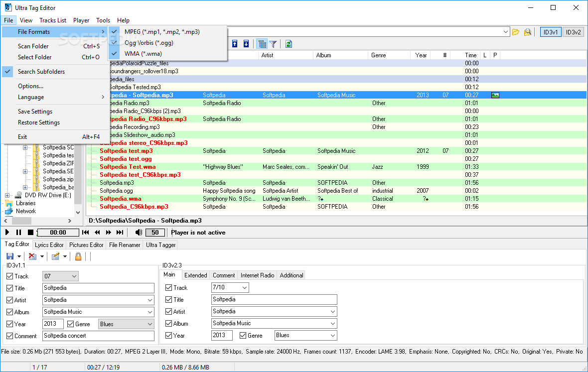Image resolution: width=588 pixels, height=372 pixels.
Task: Mute the player with the speaker icon
Action: (x=139, y=232)
